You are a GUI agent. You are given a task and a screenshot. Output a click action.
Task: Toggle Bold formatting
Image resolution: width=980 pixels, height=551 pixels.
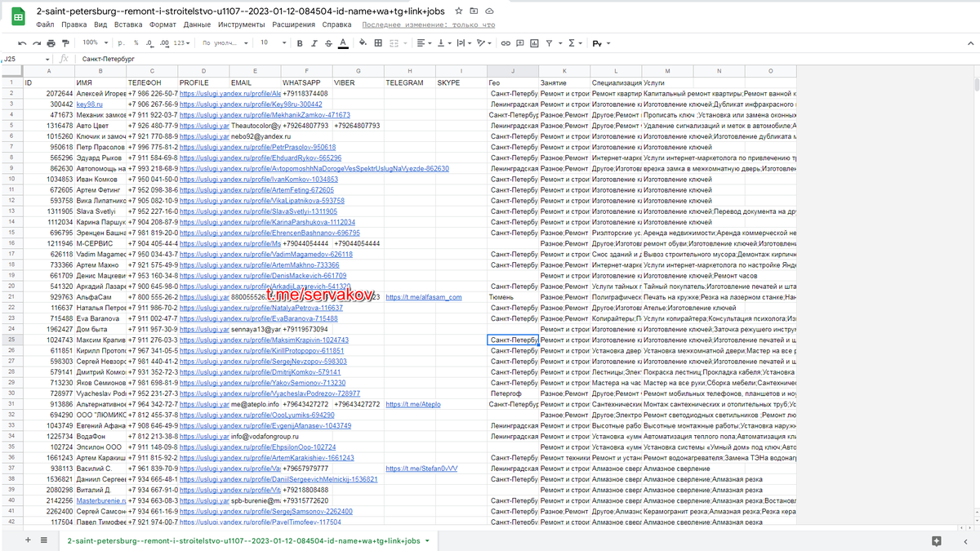300,43
